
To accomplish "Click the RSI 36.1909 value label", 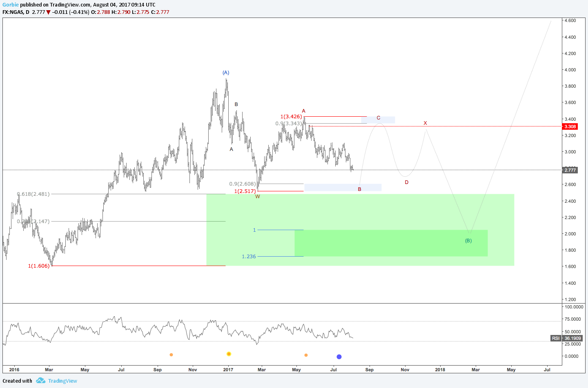I will tap(566, 338).
